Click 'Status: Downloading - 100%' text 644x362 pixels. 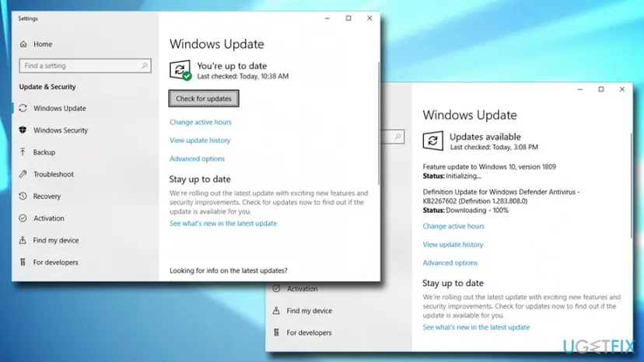(465, 211)
